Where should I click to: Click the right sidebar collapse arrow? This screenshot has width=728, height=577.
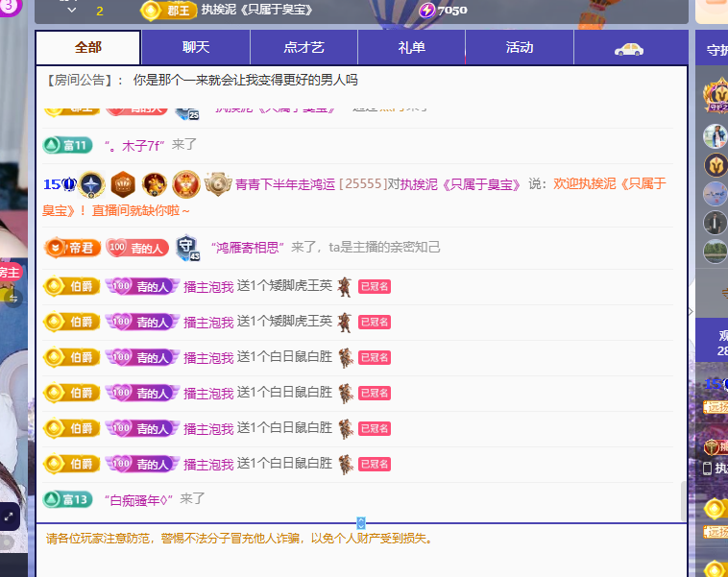tap(691, 311)
